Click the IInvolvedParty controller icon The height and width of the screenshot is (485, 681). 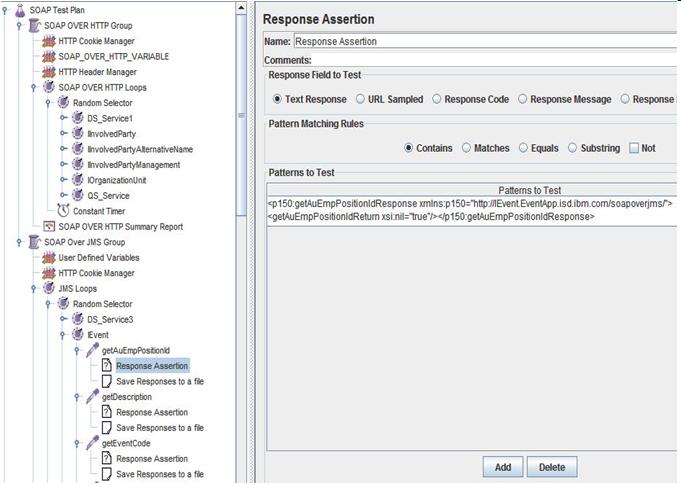click(x=78, y=134)
